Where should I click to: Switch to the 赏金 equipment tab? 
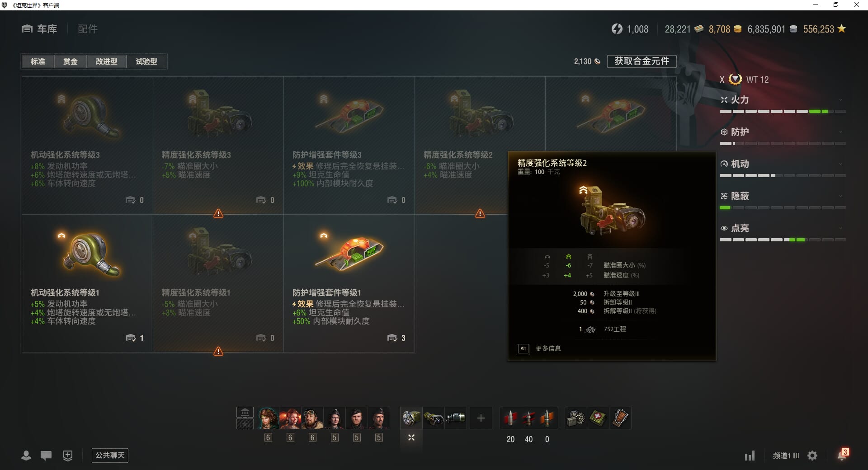click(x=70, y=61)
